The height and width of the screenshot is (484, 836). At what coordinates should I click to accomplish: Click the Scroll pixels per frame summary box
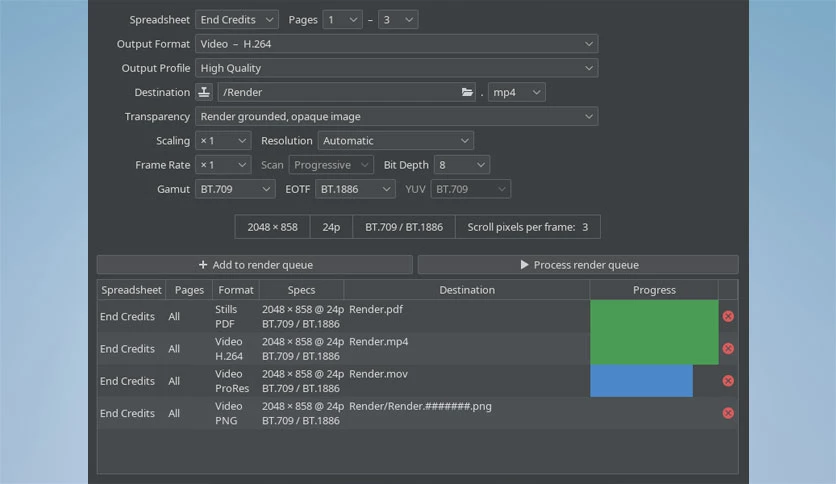[x=528, y=227]
